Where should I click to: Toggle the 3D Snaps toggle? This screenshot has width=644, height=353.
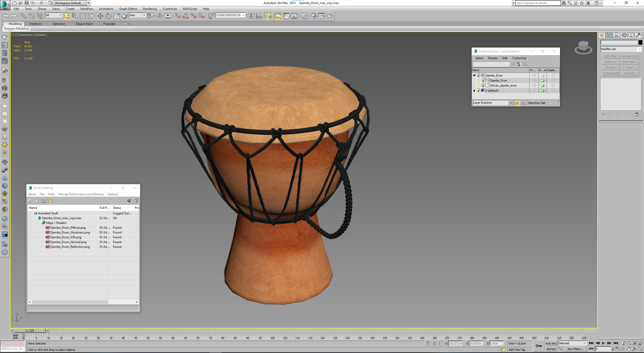pyautogui.click(x=178, y=16)
